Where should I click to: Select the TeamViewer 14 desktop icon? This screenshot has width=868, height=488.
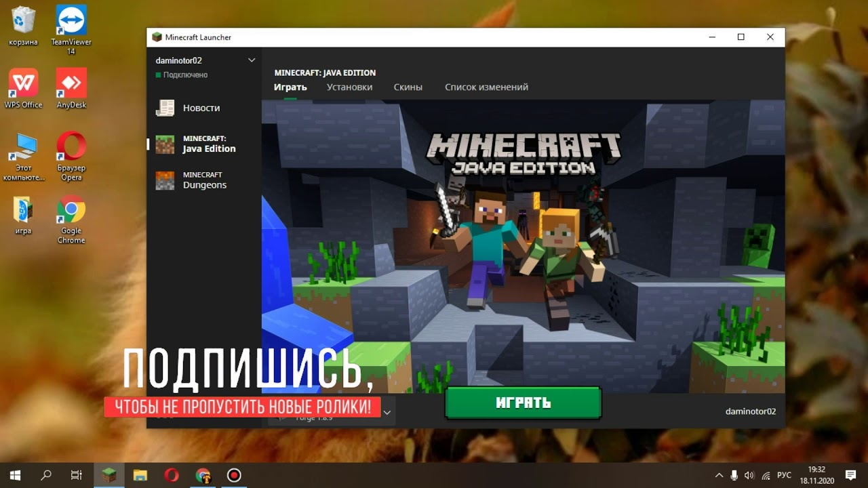click(x=71, y=30)
